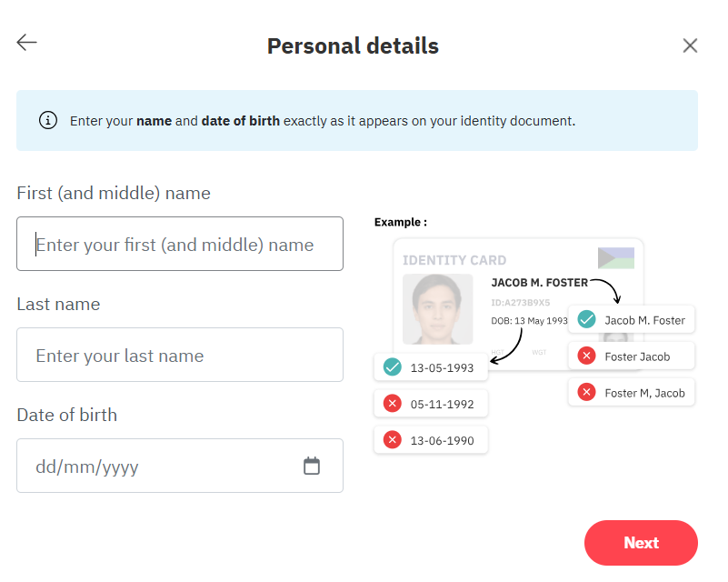Click red X beside Foster Jacob
Viewport: 728px width, 582px height.
click(x=587, y=356)
